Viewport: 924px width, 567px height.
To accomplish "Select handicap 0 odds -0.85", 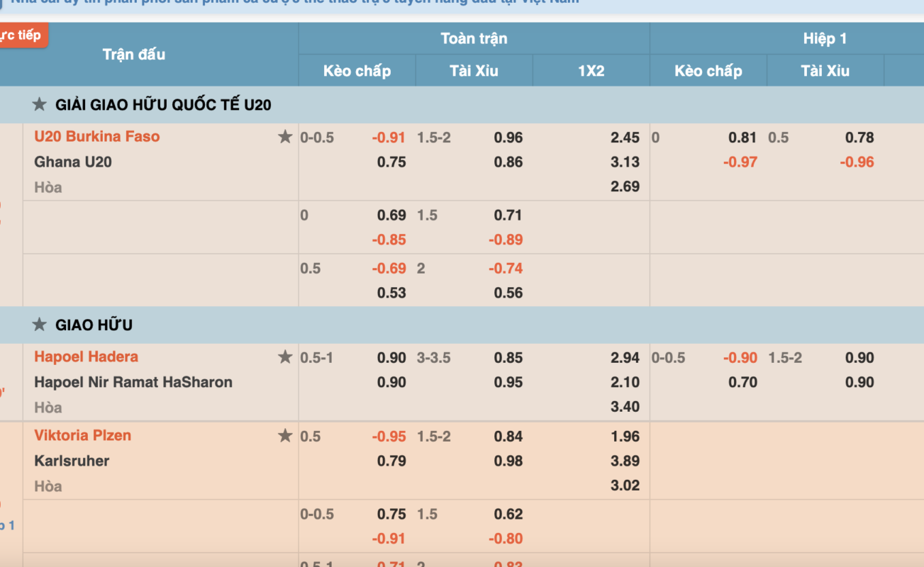I will (389, 240).
